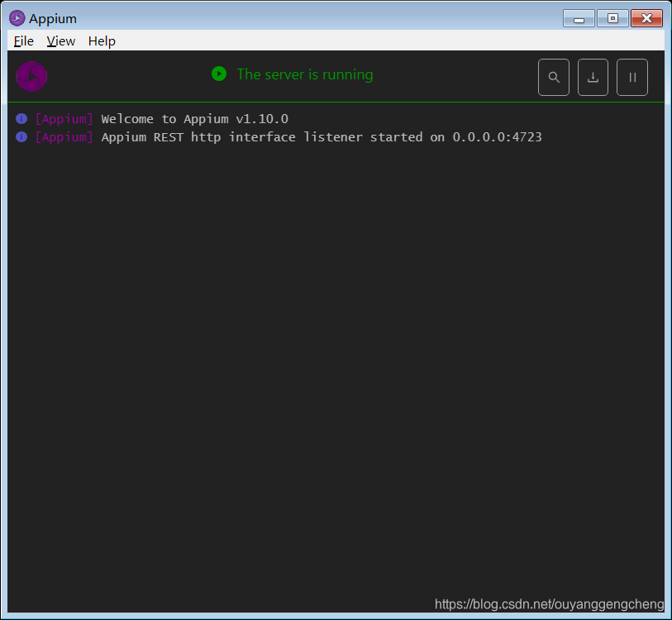The height and width of the screenshot is (620, 672).
Task: Select the "Welcome to Appium v1.10.0" log line
Action: pyautogui.click(x=195, y=119)
